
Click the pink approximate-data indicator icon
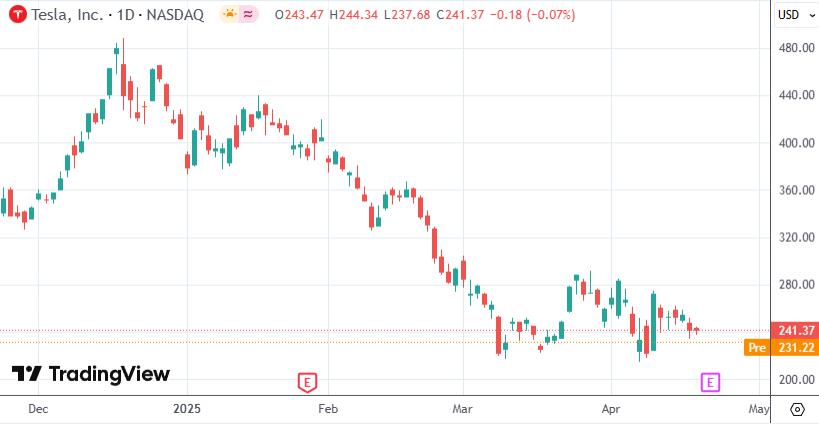pos(249,15)
